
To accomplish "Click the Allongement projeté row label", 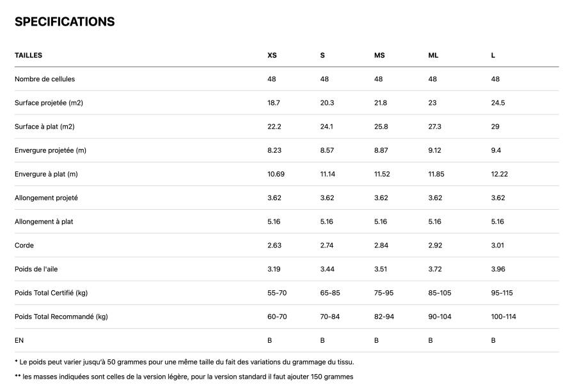I will 46,198.
